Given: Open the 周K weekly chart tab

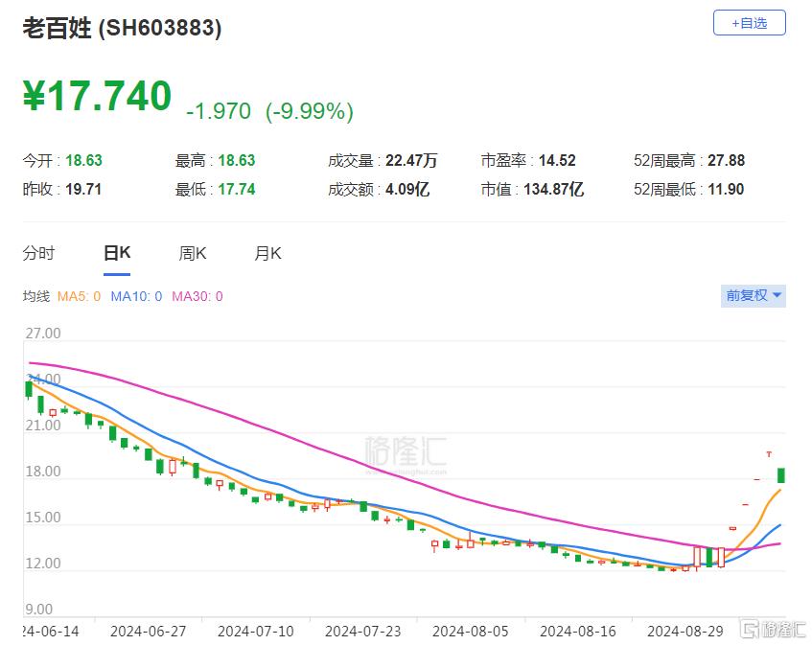Looking at the screenshot, I should [x=193, y=253].
